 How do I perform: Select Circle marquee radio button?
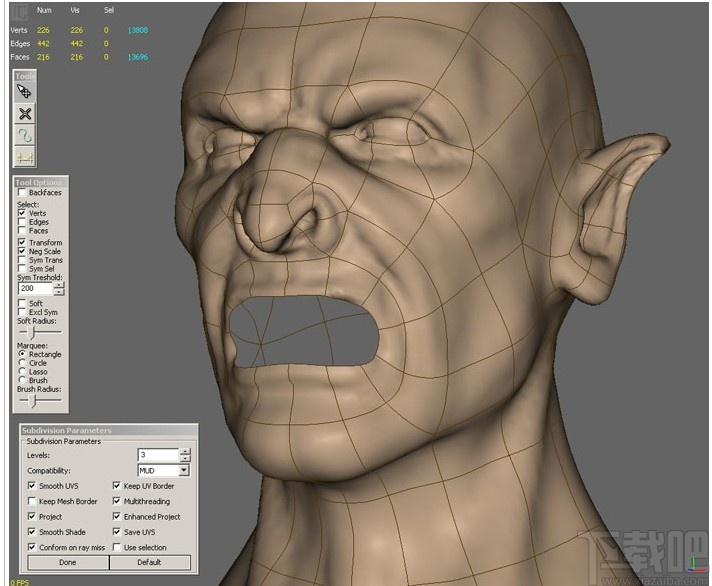pyautogui.click(x=23, y=363)
